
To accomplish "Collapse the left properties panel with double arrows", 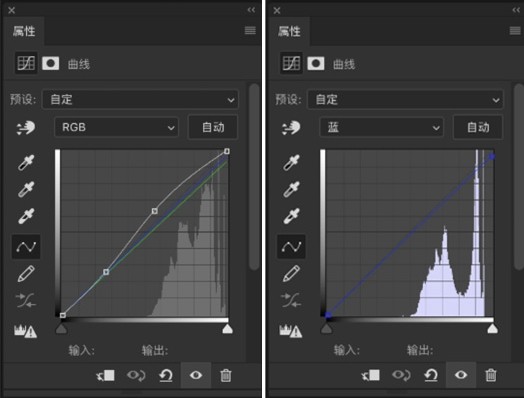I will (251, 10).
